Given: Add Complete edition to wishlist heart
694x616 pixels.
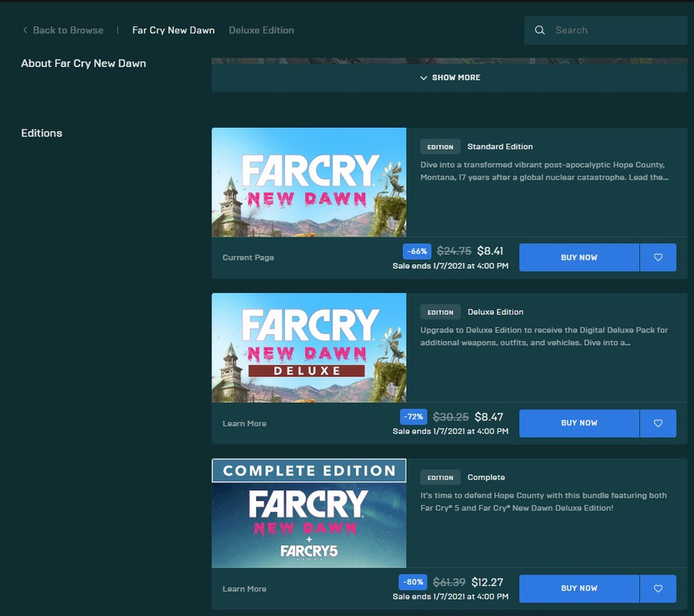Looking at the screenshot, I should (x=658, y=588).
